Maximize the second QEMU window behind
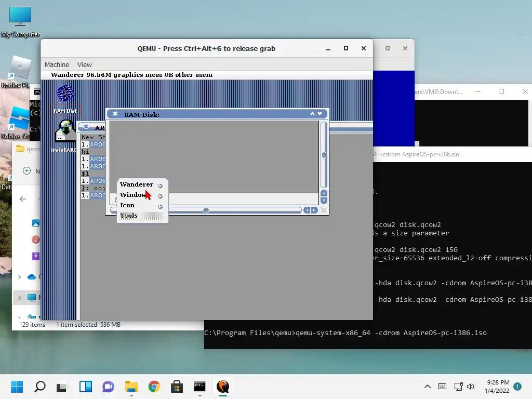This screenshot has width=532, height=399. [388, 48]
